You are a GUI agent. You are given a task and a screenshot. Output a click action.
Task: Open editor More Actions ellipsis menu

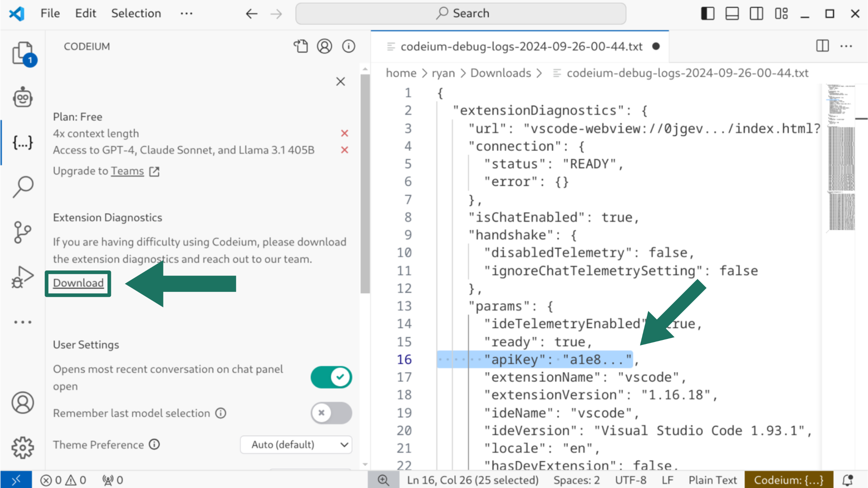point(846,46)
